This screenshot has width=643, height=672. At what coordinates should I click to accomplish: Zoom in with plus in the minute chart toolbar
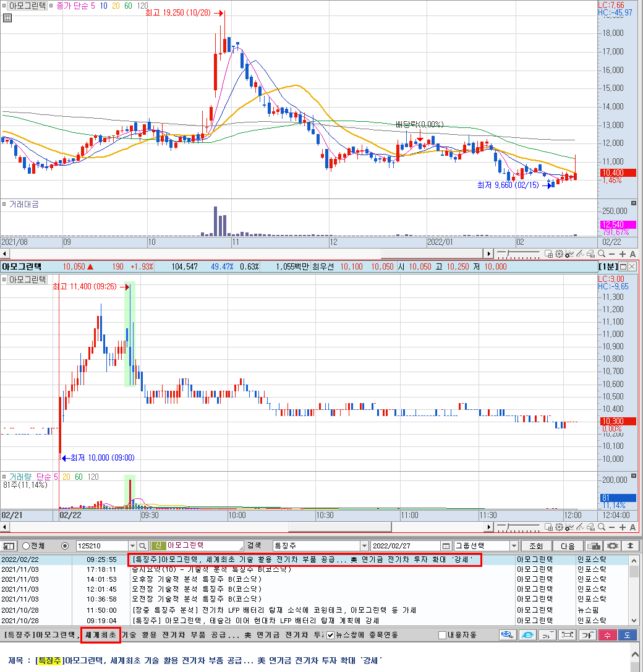click(623, 527)
